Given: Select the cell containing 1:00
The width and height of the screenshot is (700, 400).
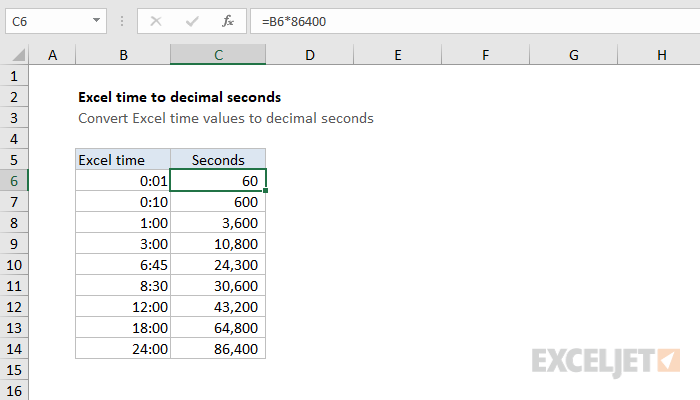Looking at the screenshot, I should tap(123, 223).
